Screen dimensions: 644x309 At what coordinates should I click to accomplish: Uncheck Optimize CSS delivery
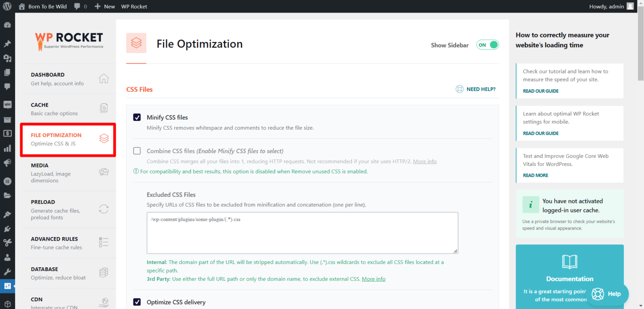coord(137,302)
